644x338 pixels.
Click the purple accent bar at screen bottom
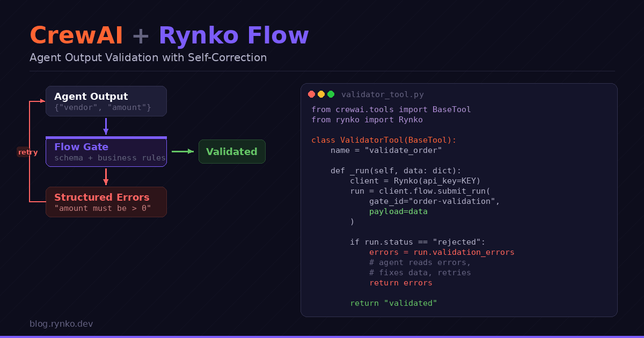[322, 336]
